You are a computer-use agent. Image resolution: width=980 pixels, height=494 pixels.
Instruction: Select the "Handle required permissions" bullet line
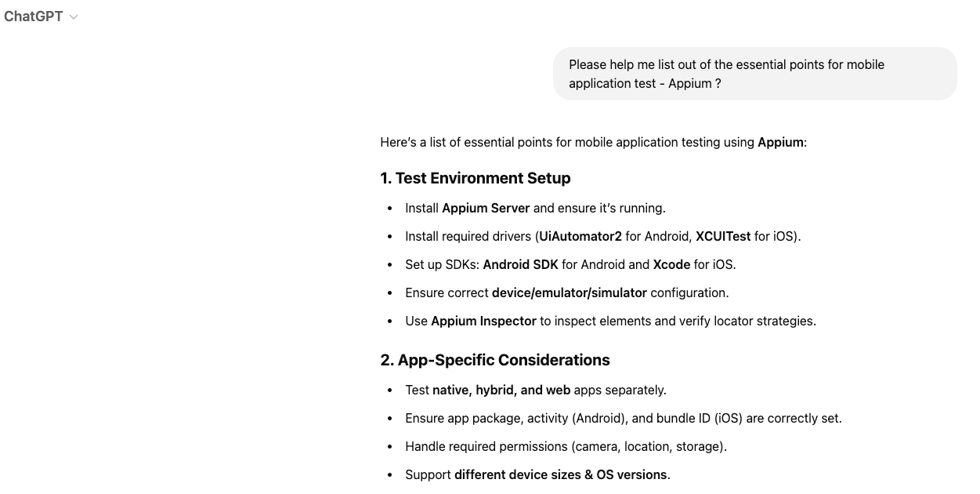click(566, 446)
